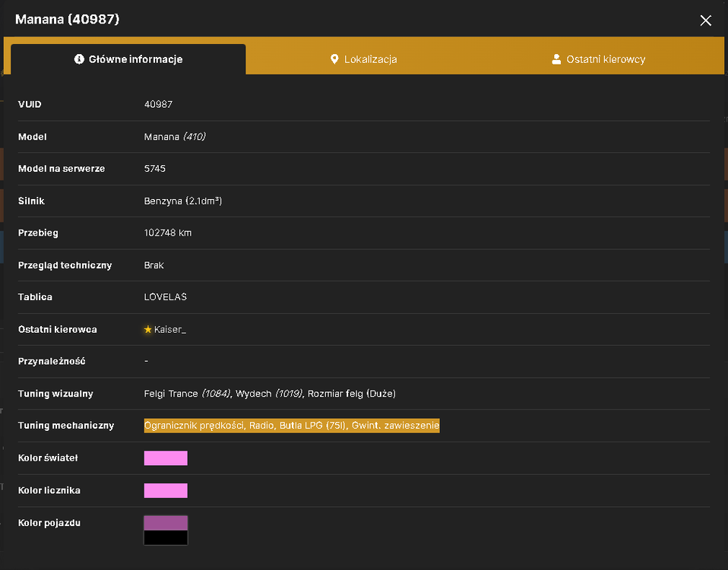Select the Kolor świateł pink swatch
The image size is (728, 570).
(166, 458)
